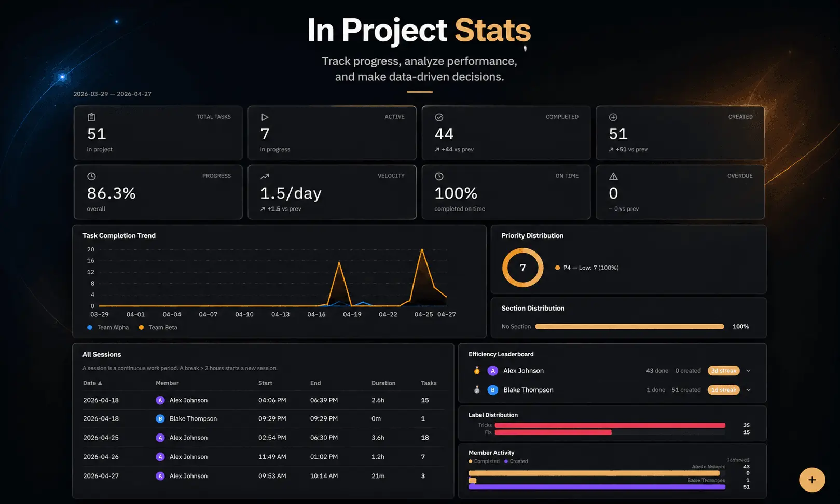The width and height of the screenshot is (840, 504).
Task: Click the 1d streak badge
Action: click(x=723, y=390)
